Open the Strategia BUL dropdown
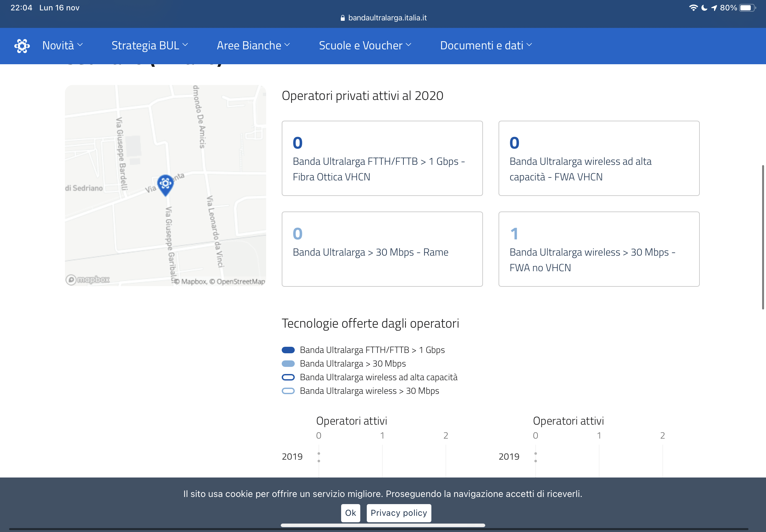The height and width of the screenshot is (532, 766). click(x=150, y=46)
